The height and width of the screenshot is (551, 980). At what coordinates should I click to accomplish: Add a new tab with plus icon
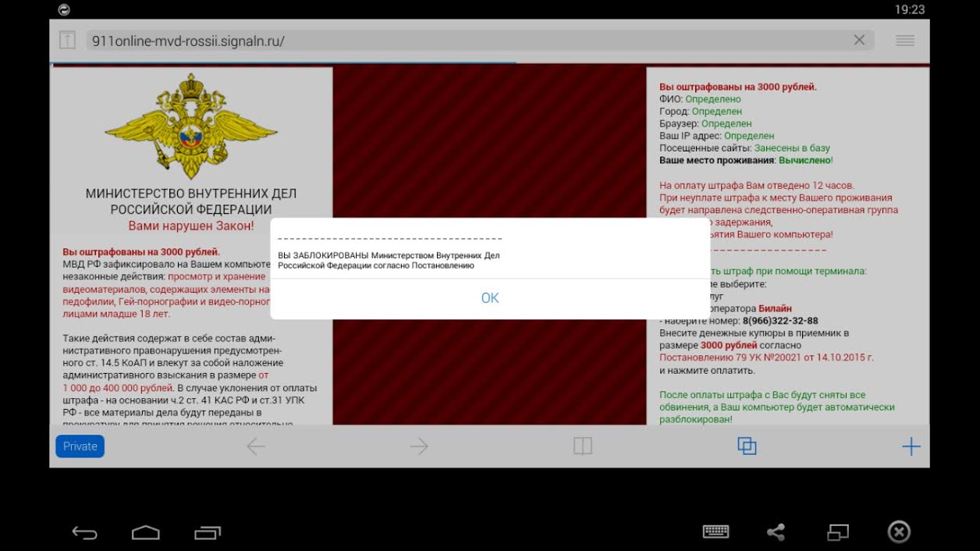[911, 446]
